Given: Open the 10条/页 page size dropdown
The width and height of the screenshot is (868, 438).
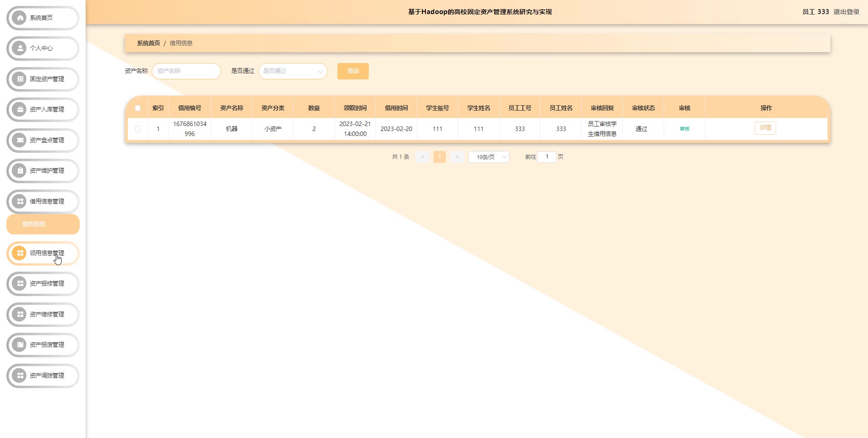Looking at the screenshot, I should tap(489, 157).
